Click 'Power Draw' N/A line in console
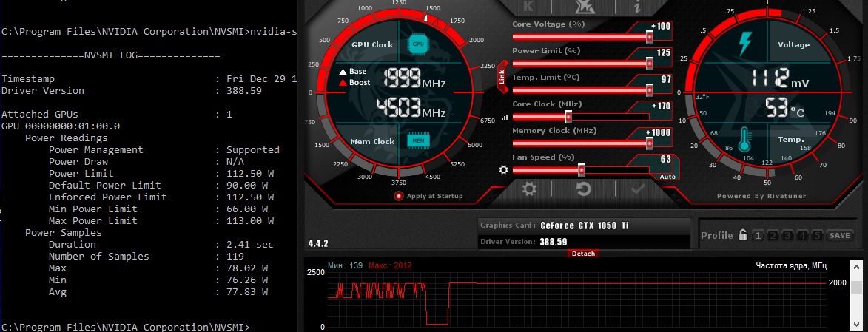Screen dimensions: 868x332 click(146, 162)
